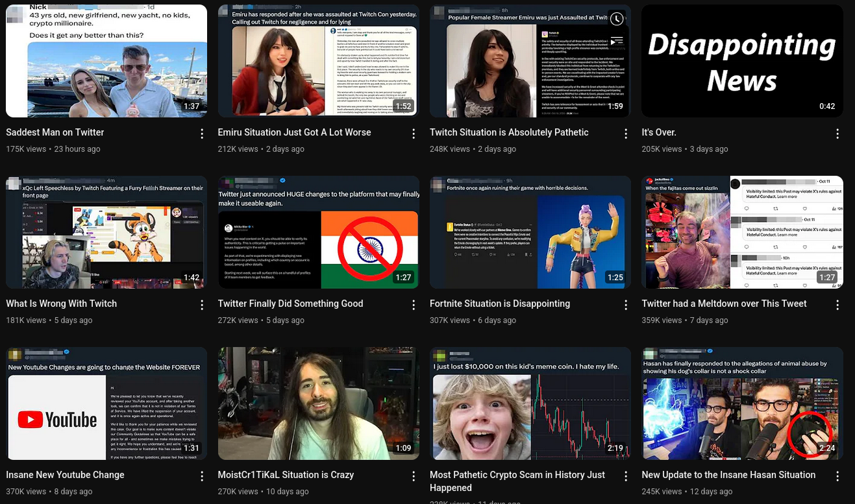Click the text 245K views • 12 days ago
Screen dimensions: 855x504
(687, 492)
